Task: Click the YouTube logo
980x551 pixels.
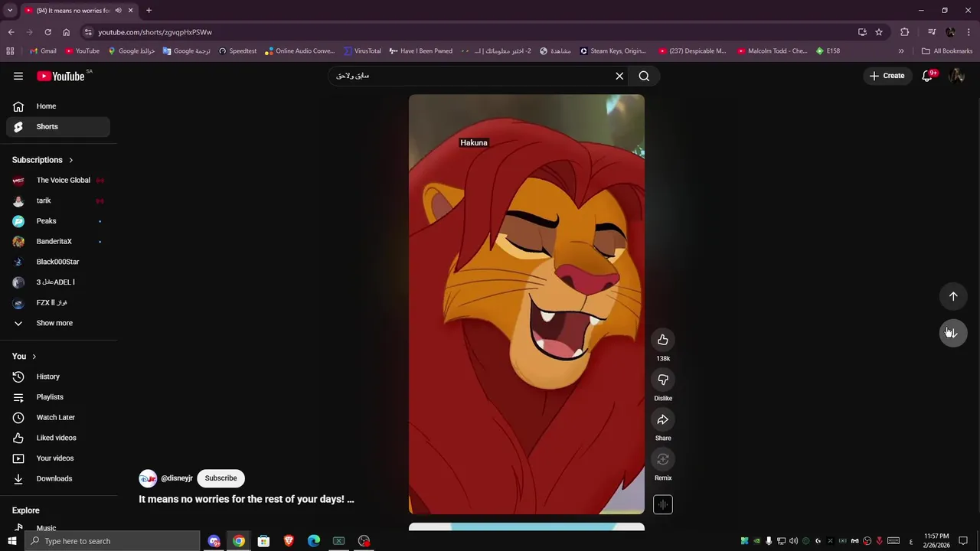Action: pos(61,76)
